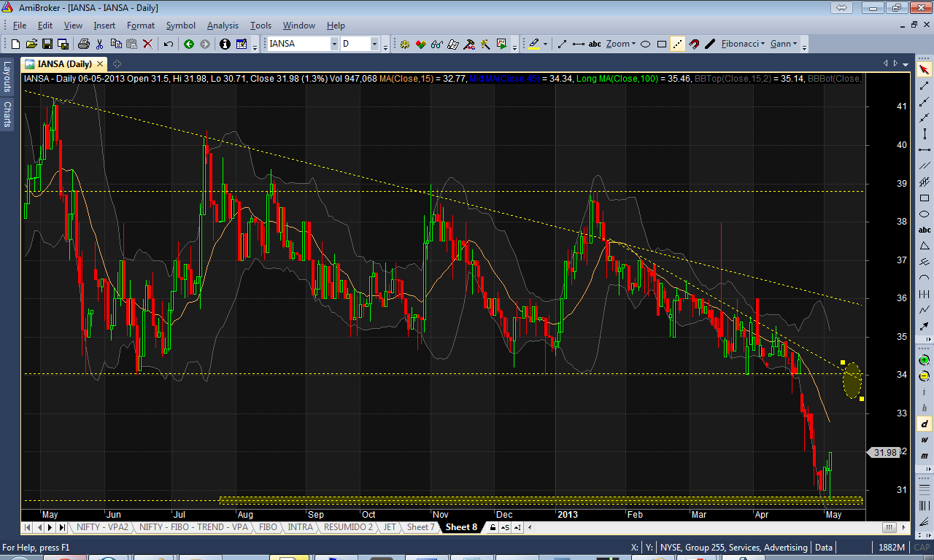Select the text 'abc' tool in top toolbar
934x560 pixels.
click(x=595, y=44)
